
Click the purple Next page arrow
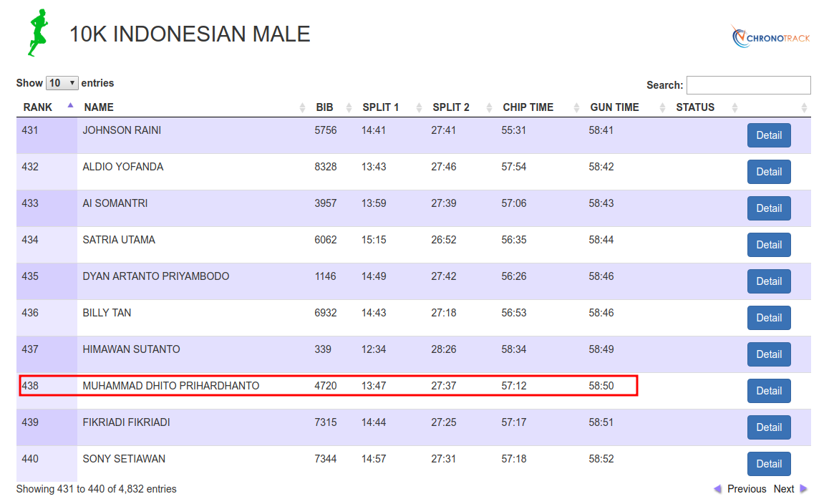tap(803, 488)
